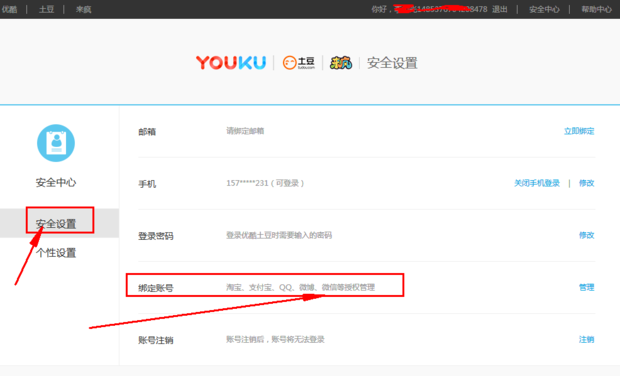
Task: Select 个性设置 in the sidebar
Action: (56, 253)
